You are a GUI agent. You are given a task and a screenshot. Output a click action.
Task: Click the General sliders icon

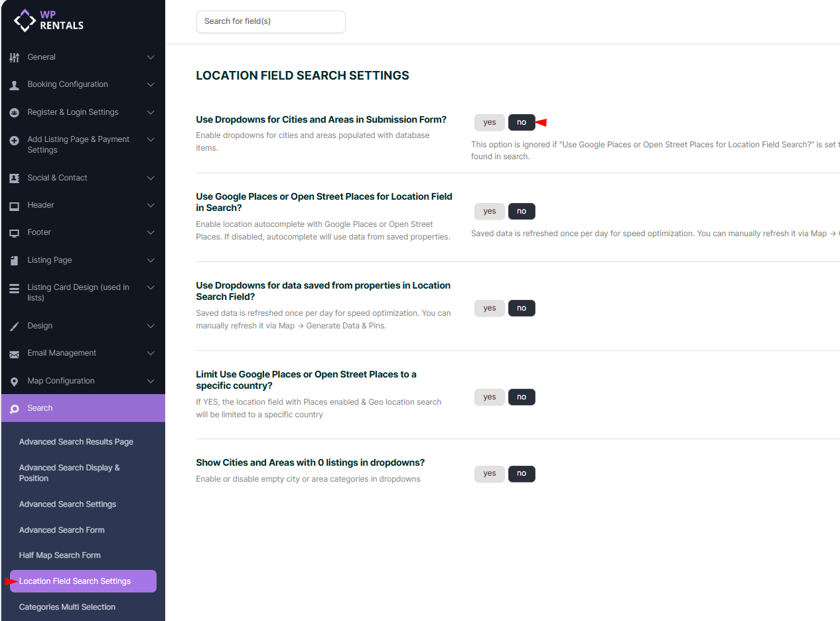pos(14,58)
